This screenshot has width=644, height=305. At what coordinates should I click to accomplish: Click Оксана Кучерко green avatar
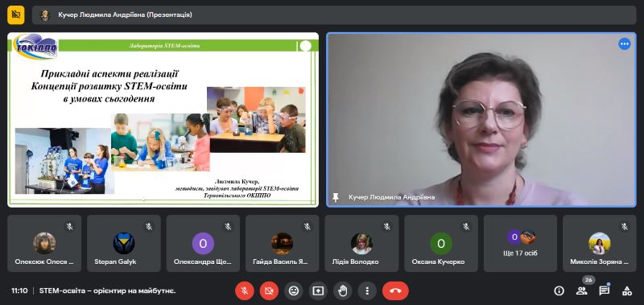pos(441,243)
